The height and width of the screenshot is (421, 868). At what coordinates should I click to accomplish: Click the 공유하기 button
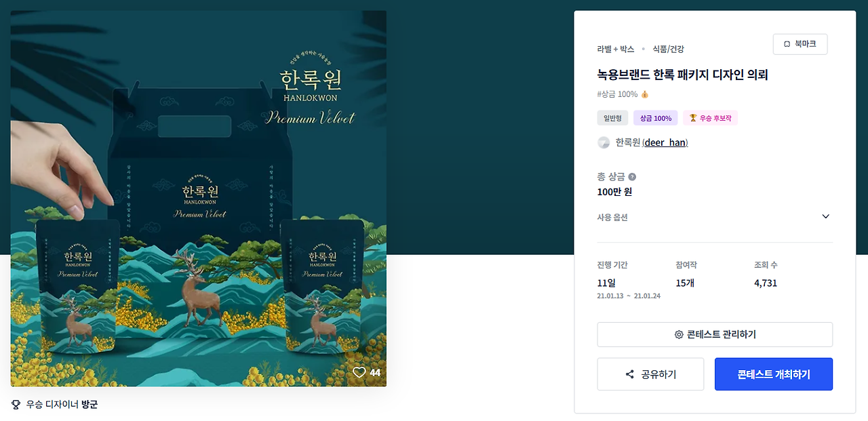click(650, 374)
